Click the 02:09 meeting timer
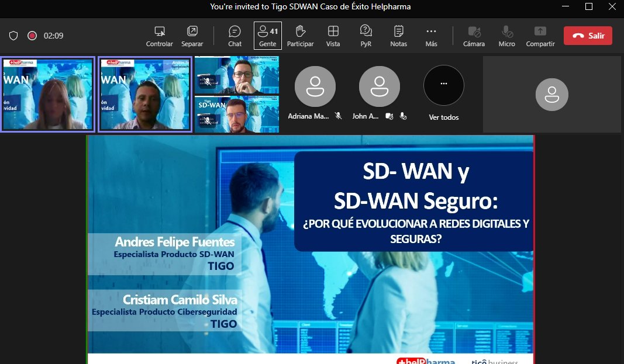This screenshot has height=364, width=624. click(53, 36)
